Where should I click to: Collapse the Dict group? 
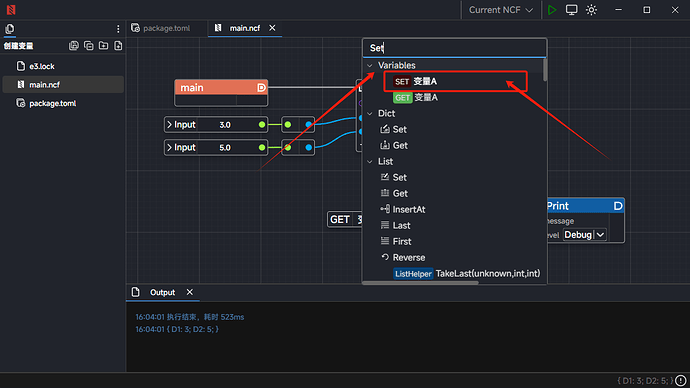370,113
